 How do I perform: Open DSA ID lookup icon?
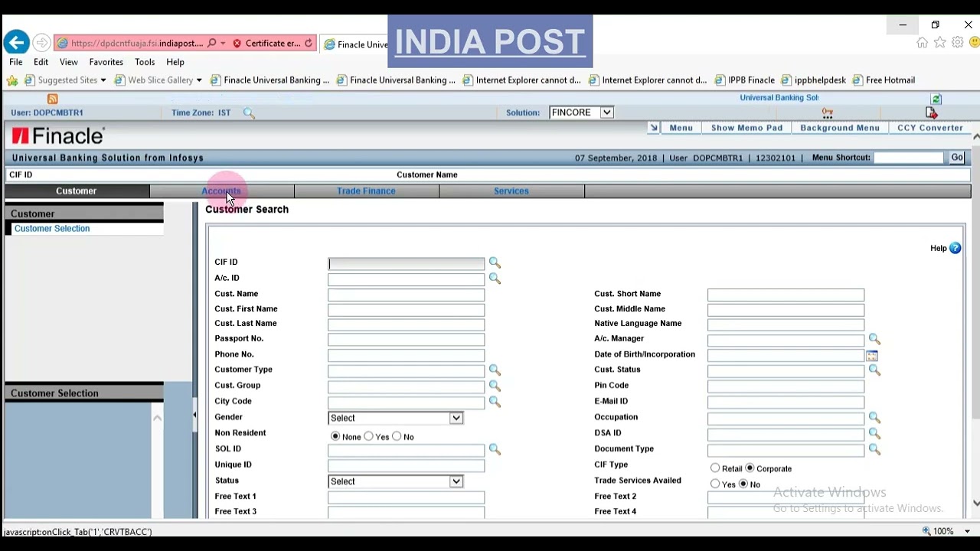874,434
